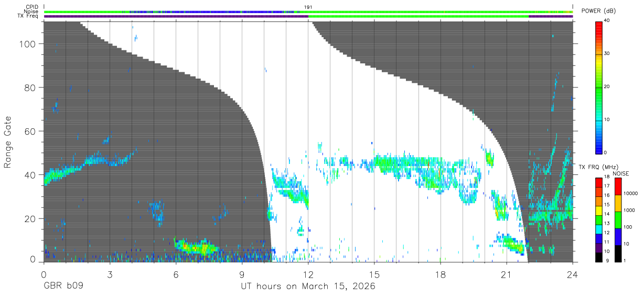Click y-axis tick label '60'

coord(30,131)
